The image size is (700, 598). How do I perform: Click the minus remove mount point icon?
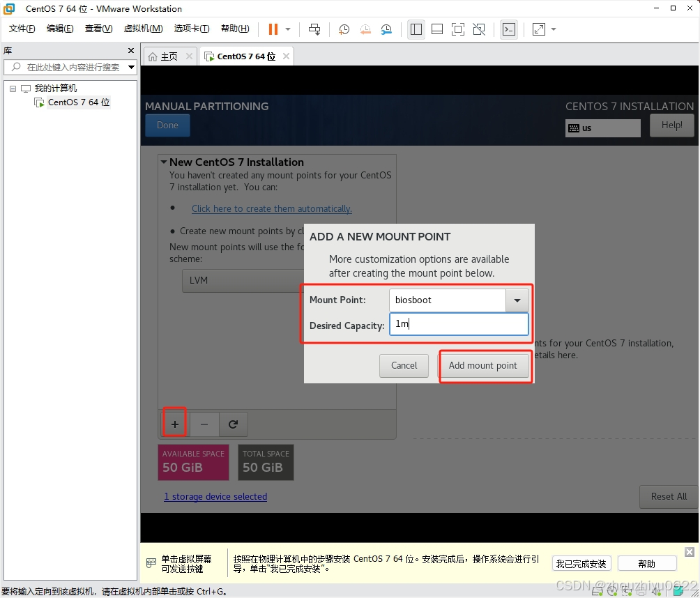click(204, 424)
